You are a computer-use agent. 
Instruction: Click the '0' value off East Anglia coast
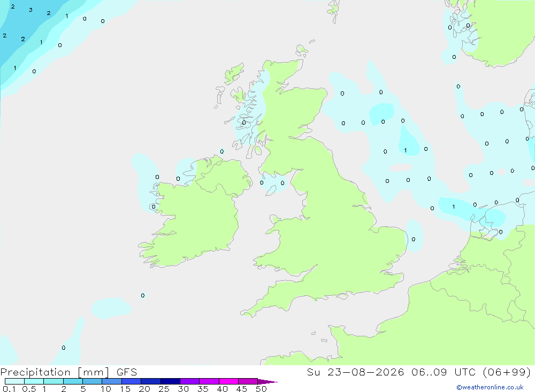pos(414,239)
